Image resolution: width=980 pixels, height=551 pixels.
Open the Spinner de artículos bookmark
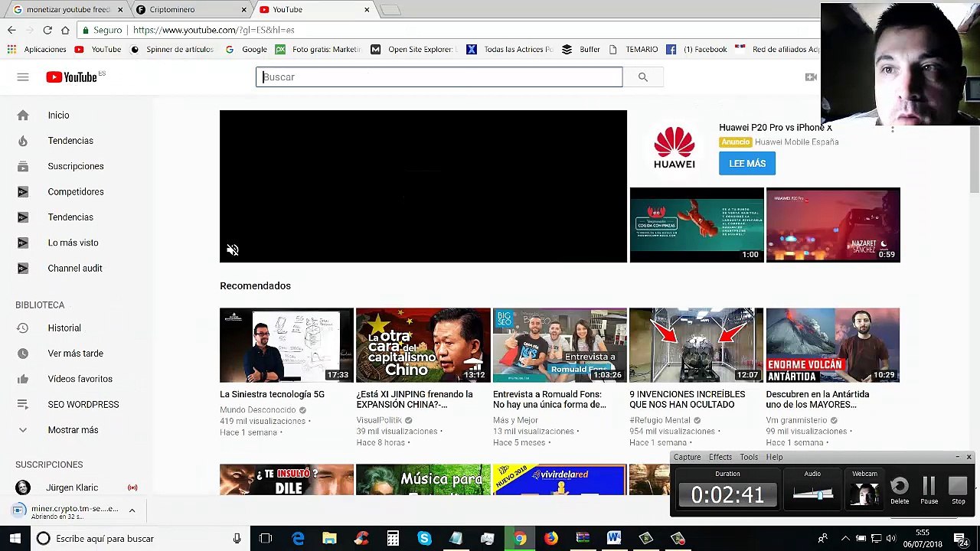click(x=171, y=49)
